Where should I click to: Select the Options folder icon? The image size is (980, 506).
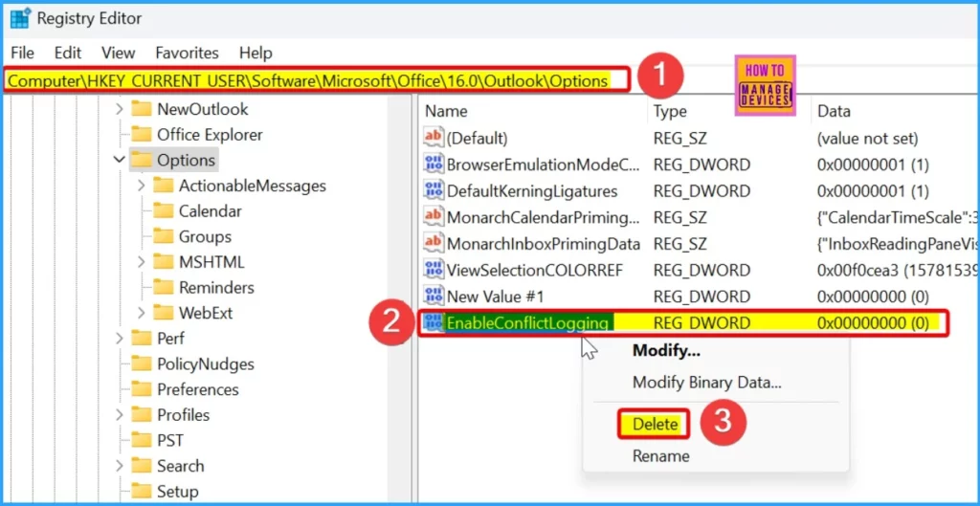[x=142, y=160]
